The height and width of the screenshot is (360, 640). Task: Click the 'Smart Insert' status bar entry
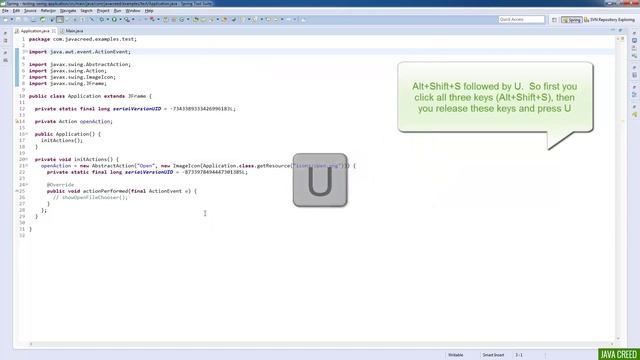493,355
